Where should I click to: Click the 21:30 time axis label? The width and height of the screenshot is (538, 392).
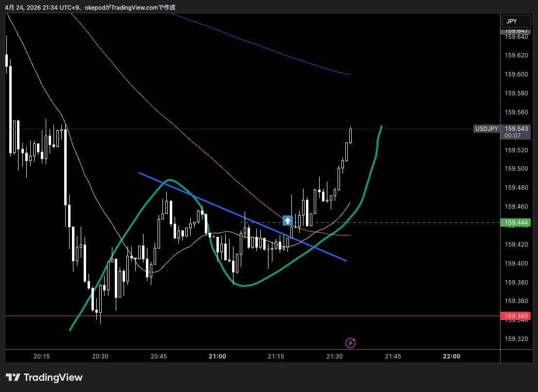[335, 356]
